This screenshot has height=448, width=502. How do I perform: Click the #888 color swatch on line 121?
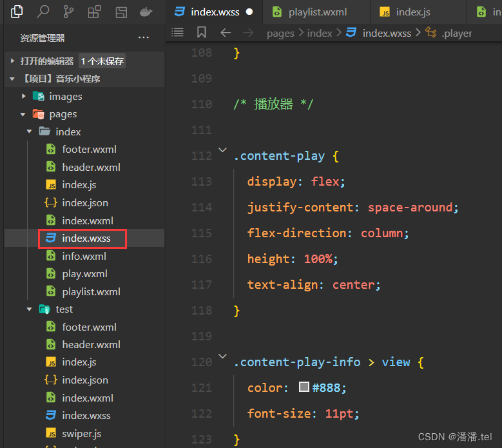tap(304, 387)
